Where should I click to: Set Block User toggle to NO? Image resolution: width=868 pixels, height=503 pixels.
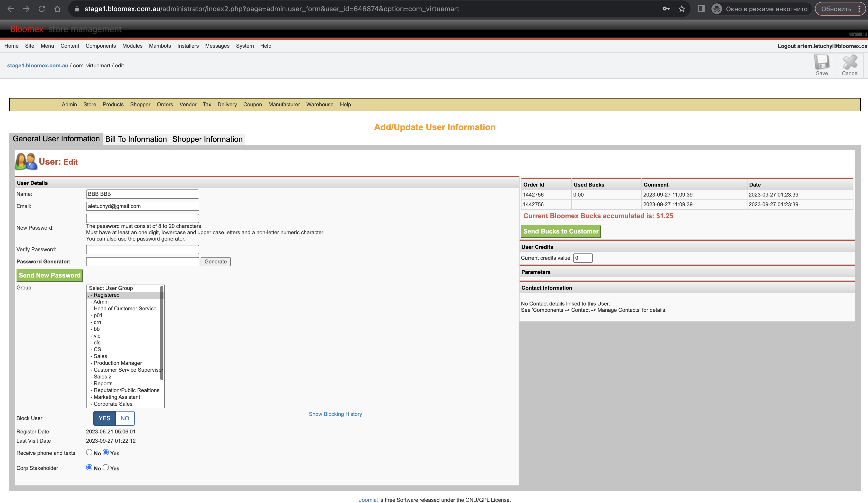(125, 418)
